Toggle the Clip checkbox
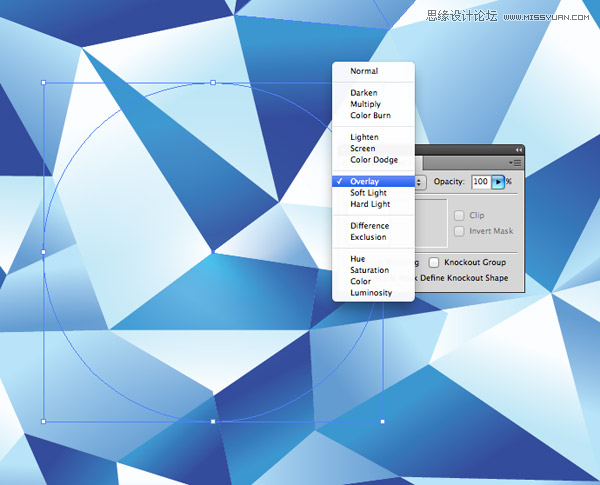The height and width of the screenshot is (485, 600). (x=459, y=216)
